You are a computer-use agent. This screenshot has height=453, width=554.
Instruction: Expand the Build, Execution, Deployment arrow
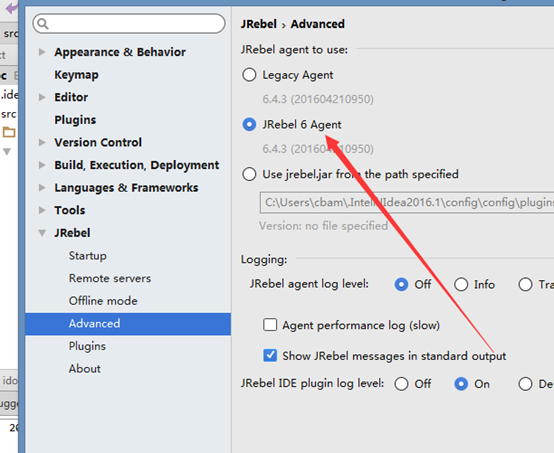point(42,165)
